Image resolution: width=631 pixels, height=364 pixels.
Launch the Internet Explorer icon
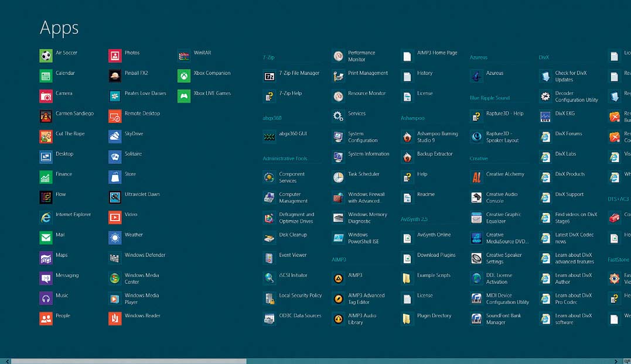click(x=46, y=217)
